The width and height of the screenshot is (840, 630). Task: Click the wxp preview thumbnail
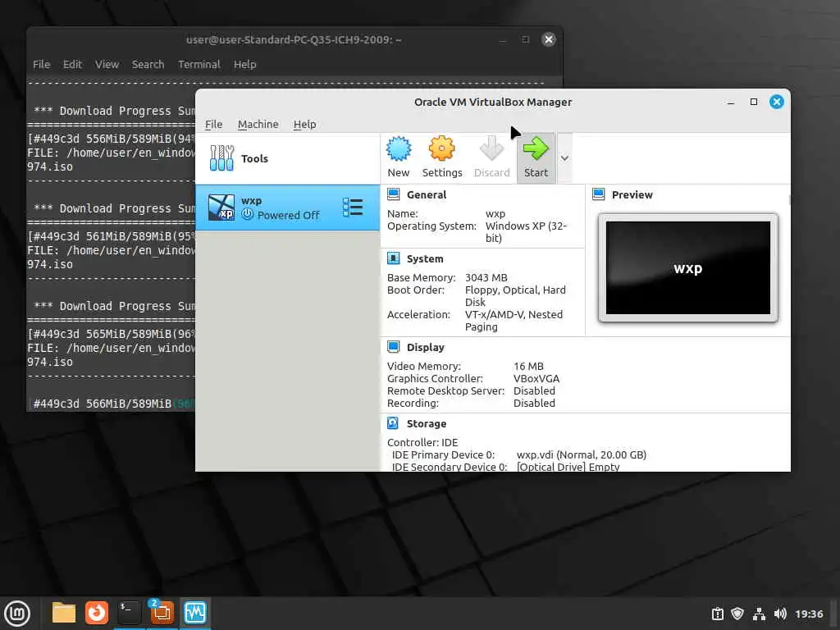[x=688, y=268]
